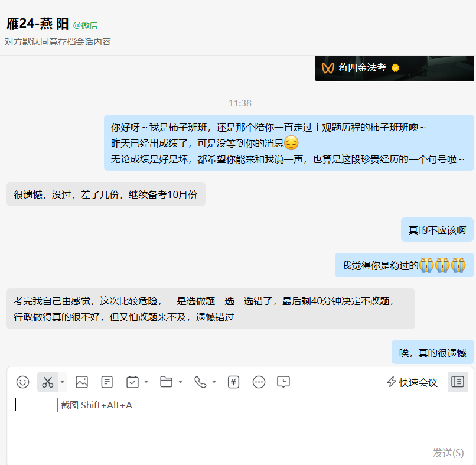Expand the file folder dropdown arrow
This screenshot has width=476, height=465.
180,382
